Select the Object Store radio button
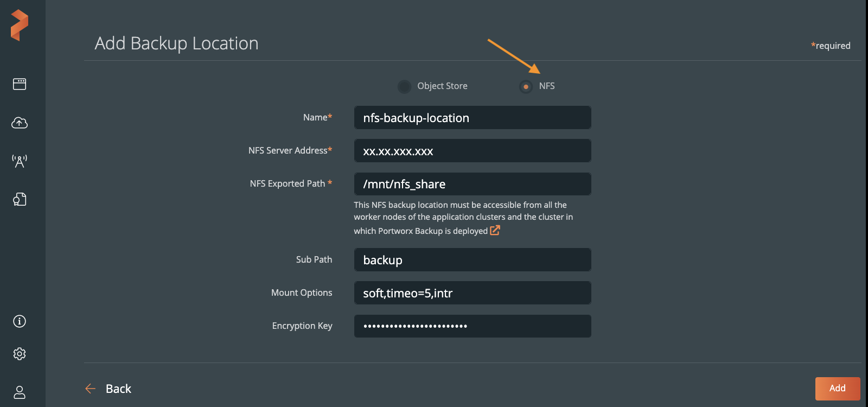Image resolution: width=868 pixels, height=407 pixels. click(404, 86)
